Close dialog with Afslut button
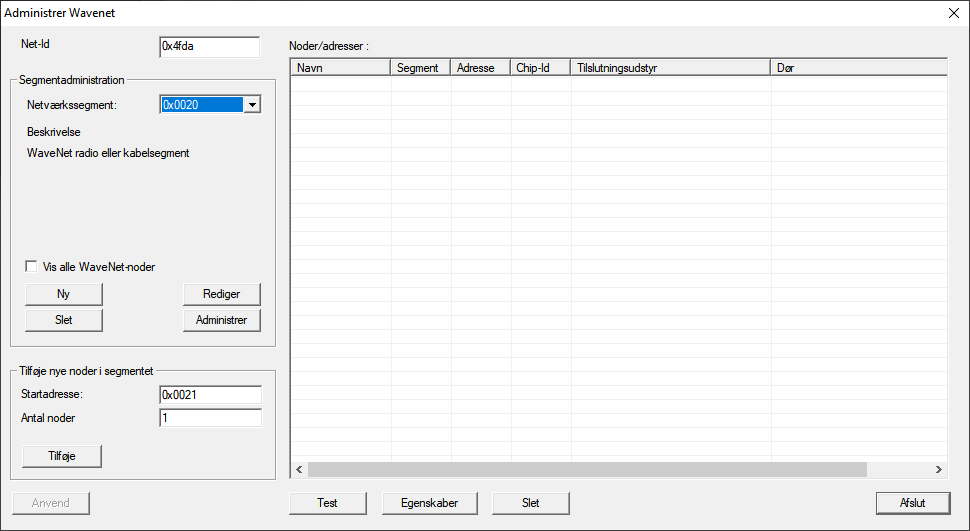 (912, 502)
